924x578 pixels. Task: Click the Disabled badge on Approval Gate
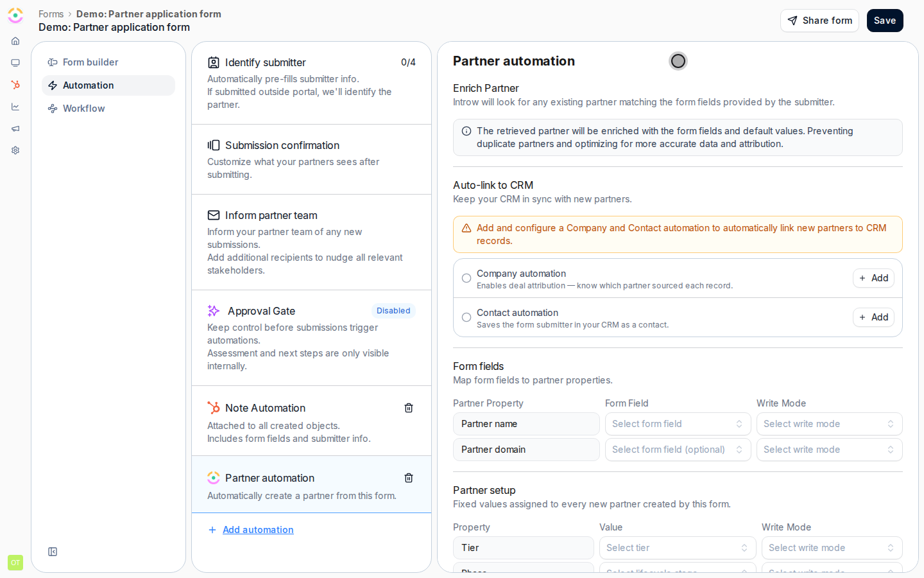[393, 311]
